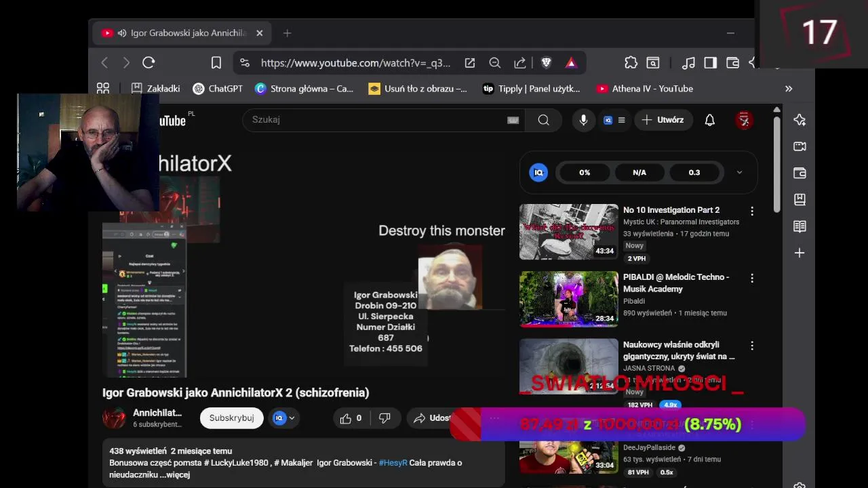
Task: Open the account avatar menu in YouTube header
Action: tap(744, 120)
